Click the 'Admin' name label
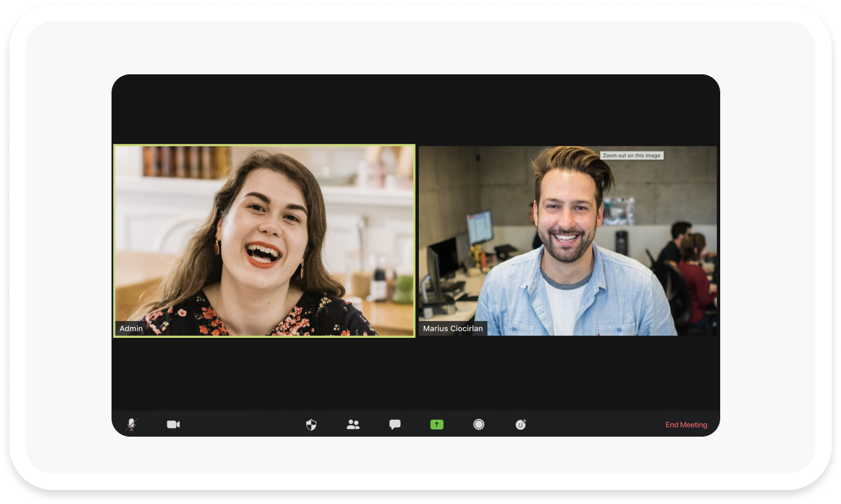 tap(131, 329)
